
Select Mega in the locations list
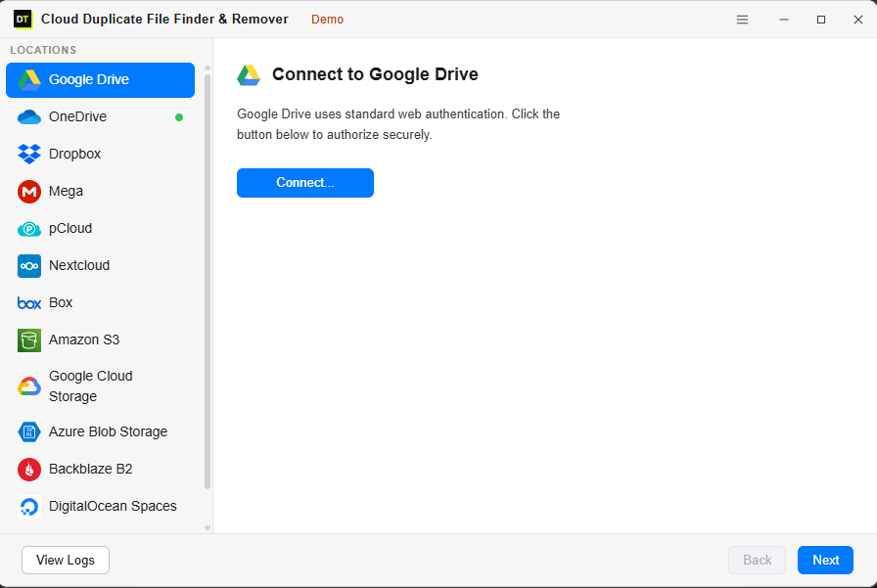tap(100, 191)
